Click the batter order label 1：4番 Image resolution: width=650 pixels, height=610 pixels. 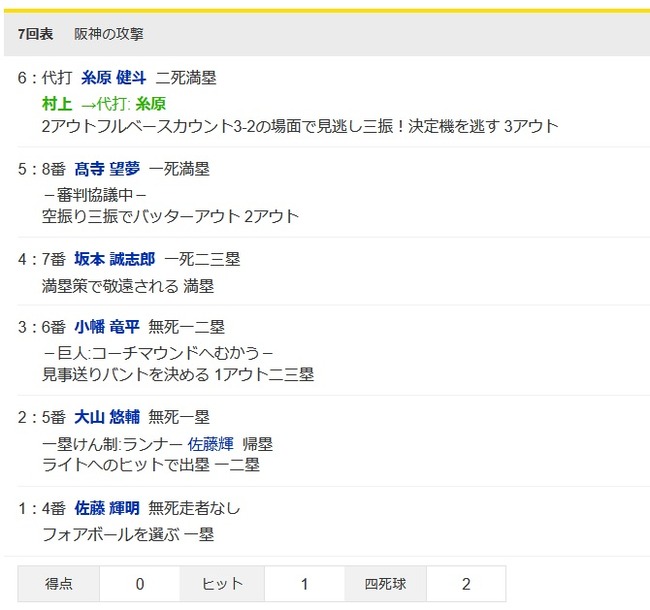[41, 508]
